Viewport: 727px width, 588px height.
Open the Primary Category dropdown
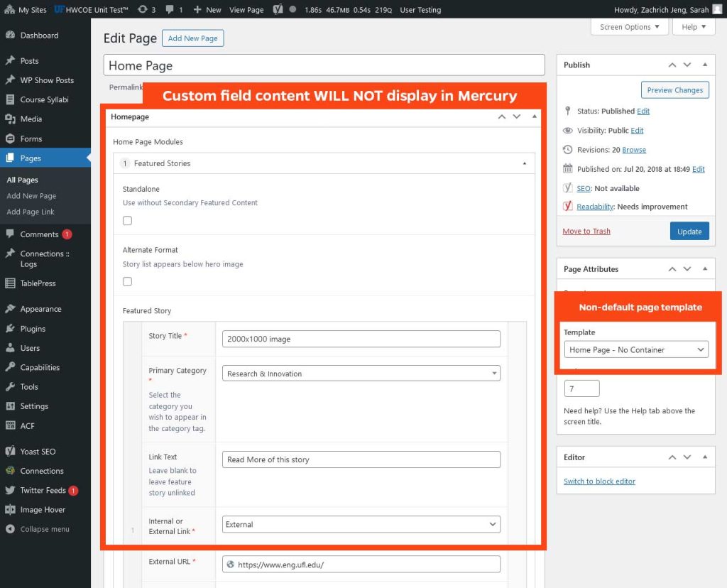coord(361,373)
